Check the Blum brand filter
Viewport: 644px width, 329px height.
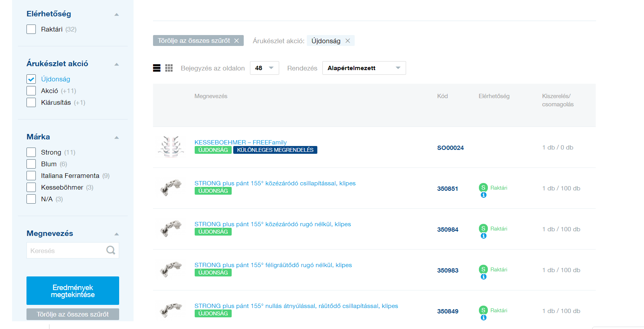point(31,164)
